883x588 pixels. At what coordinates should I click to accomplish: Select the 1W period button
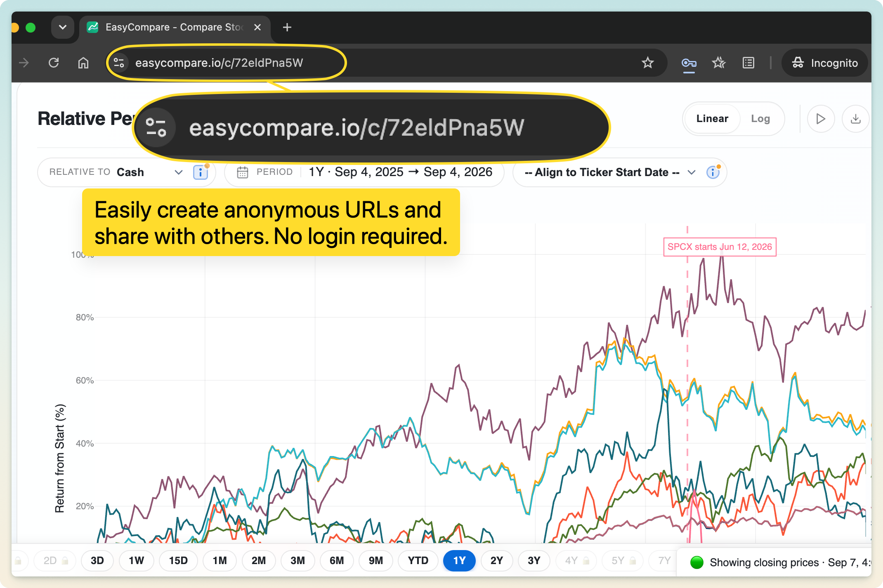[x=136, y=561]
